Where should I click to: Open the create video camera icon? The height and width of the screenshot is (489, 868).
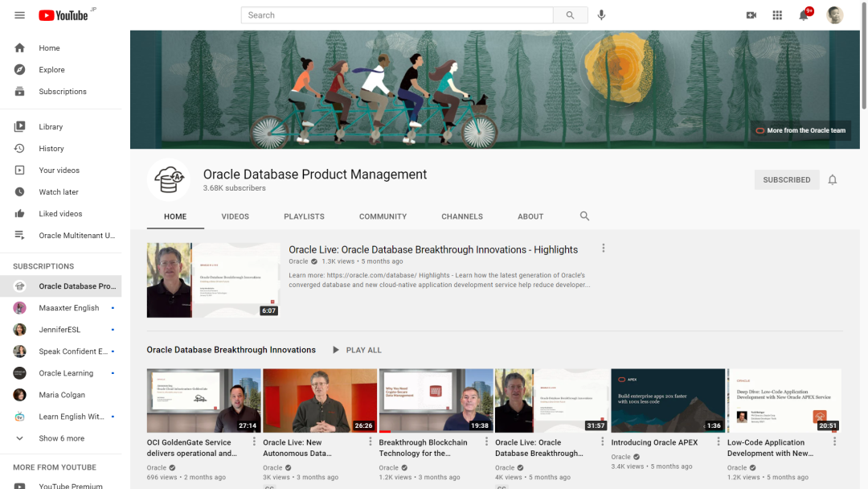pyautogui.click(x=751, y=15)
